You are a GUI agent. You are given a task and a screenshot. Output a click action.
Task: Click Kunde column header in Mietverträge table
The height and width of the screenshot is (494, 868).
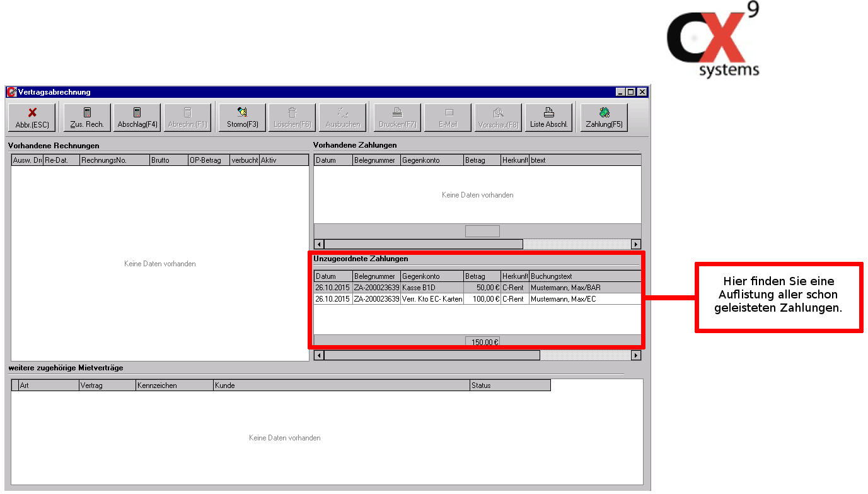coord(341,385)
